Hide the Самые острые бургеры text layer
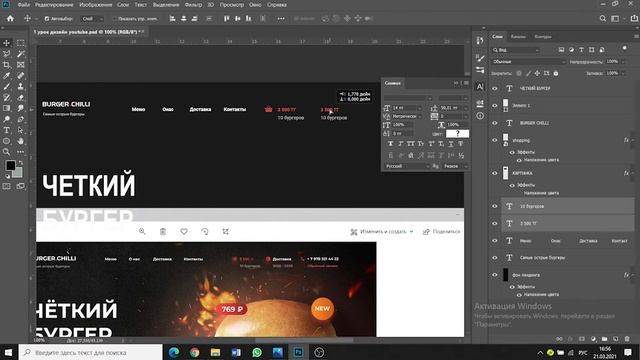This screenshot has height=360, width=640. (x=495, y=258)
